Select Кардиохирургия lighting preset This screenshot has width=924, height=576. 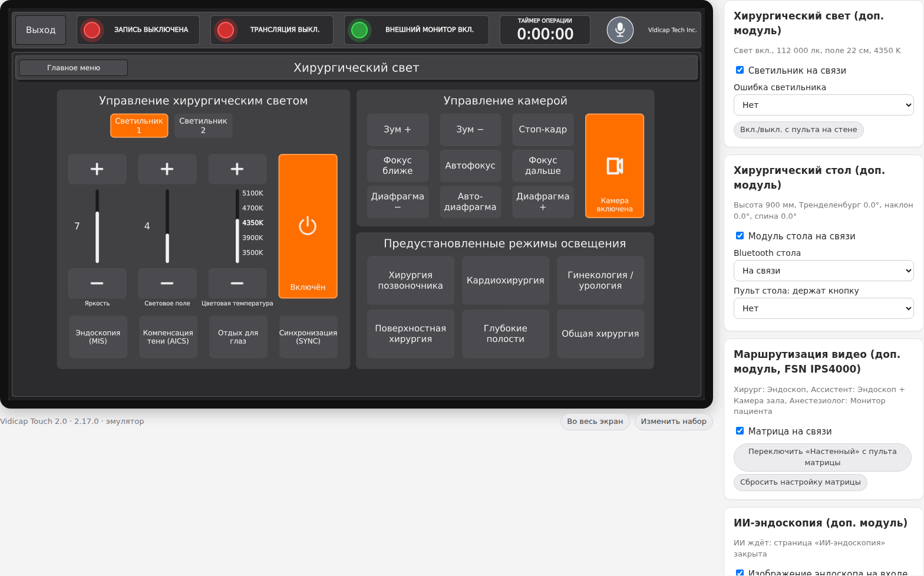(x=506, y=281)
